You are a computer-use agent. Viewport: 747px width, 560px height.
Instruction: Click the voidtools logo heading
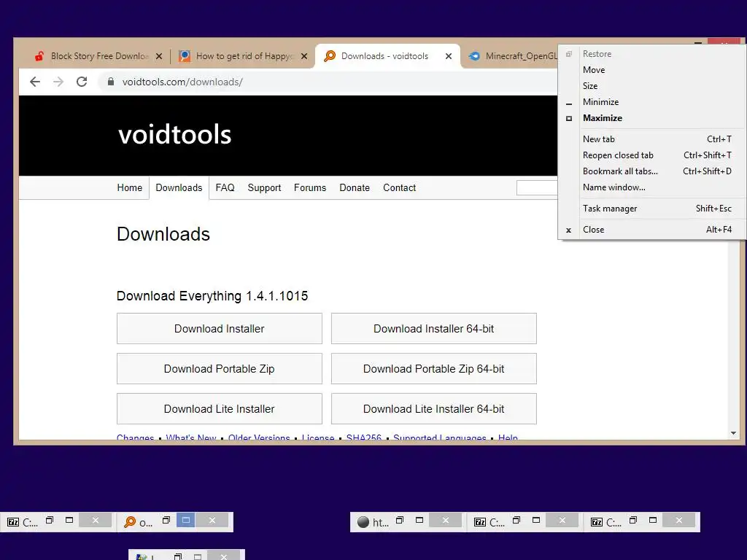(x=175, y=135)
